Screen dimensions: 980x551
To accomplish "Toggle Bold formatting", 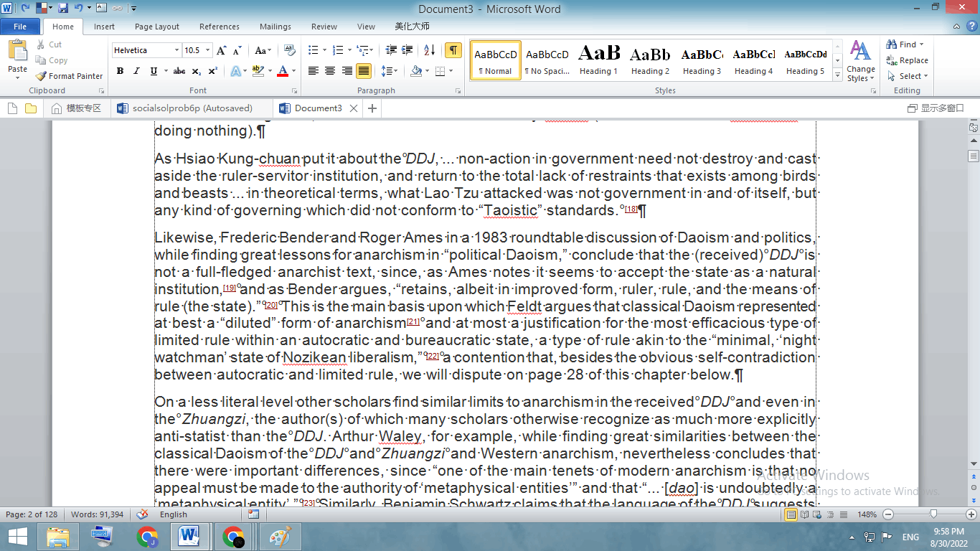I will tap(120, 71).
